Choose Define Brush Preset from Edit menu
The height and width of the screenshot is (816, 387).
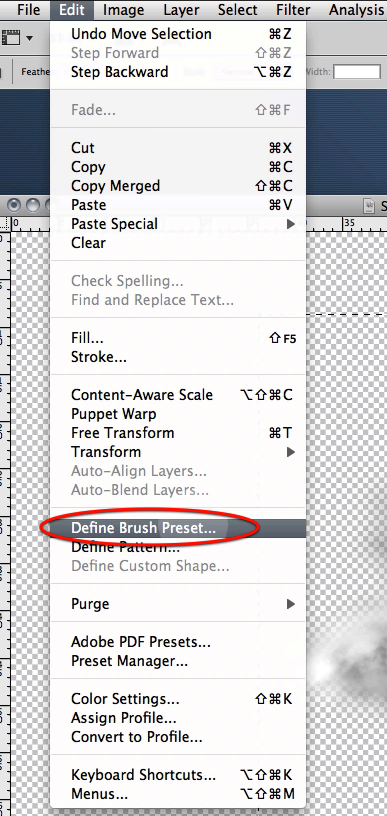coord(178,528)
